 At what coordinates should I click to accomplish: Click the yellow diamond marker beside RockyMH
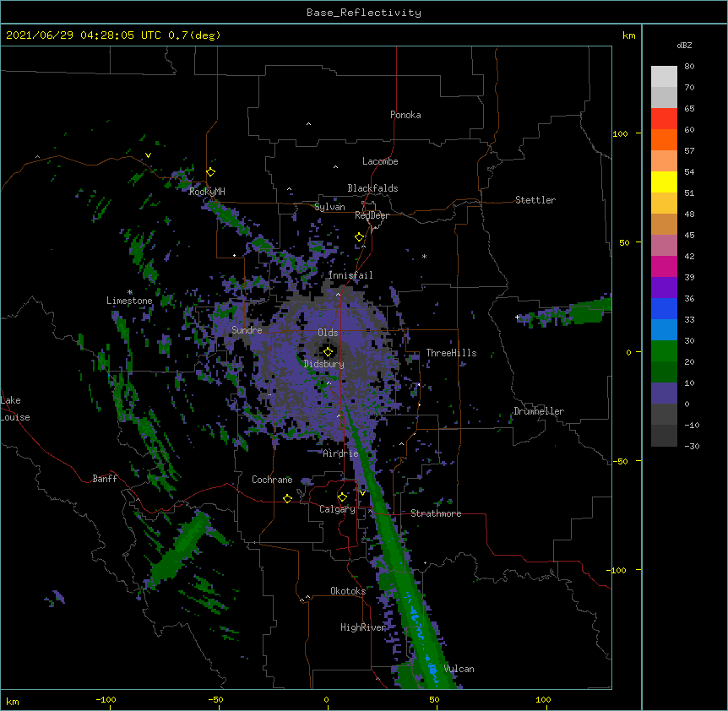[211, 172]
